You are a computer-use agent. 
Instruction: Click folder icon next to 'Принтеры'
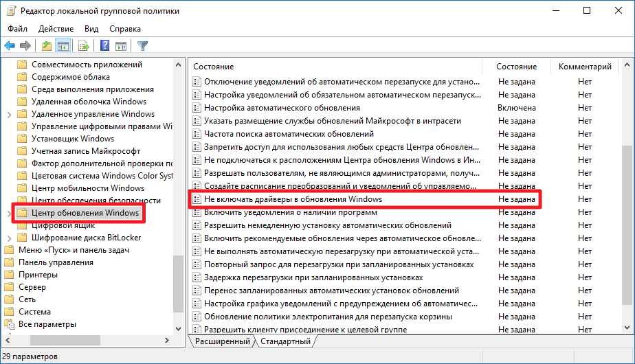pos(9,275)
